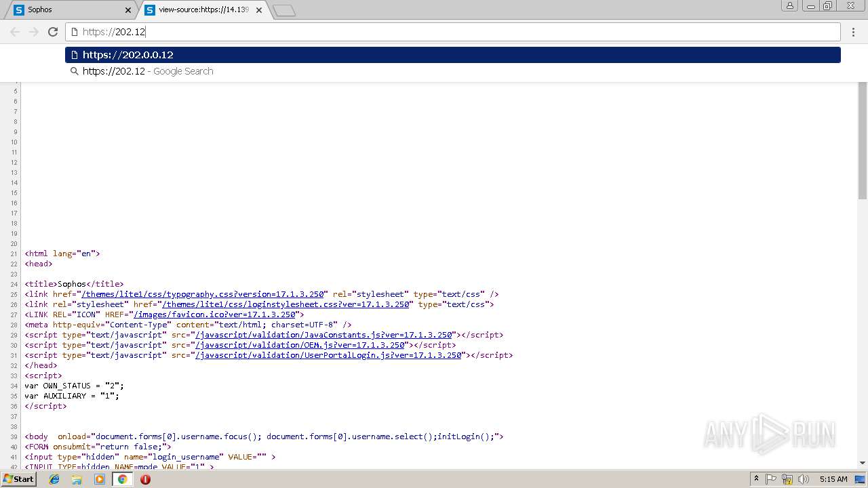Reload the current page
868x488 pixels.
53,32
